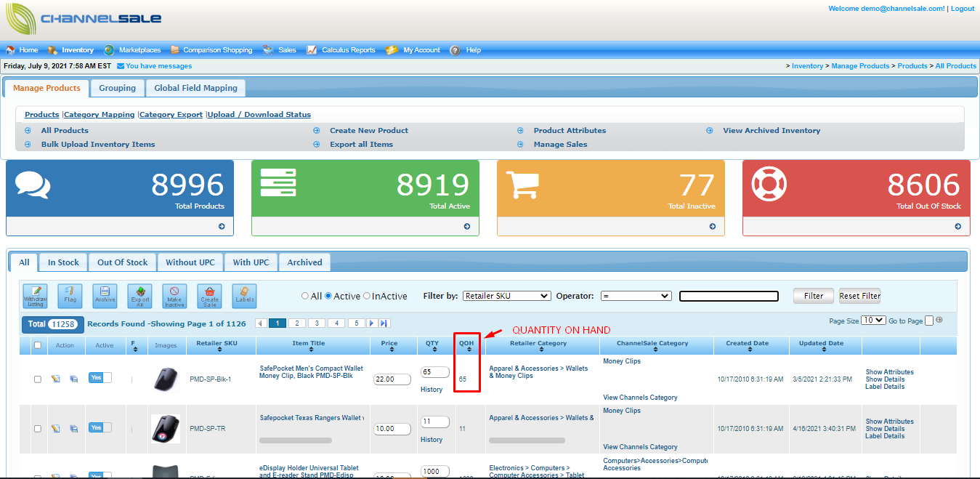Jump to last page arrow in pagination
This screenshot has height=479, width=980.
point(384,323)
